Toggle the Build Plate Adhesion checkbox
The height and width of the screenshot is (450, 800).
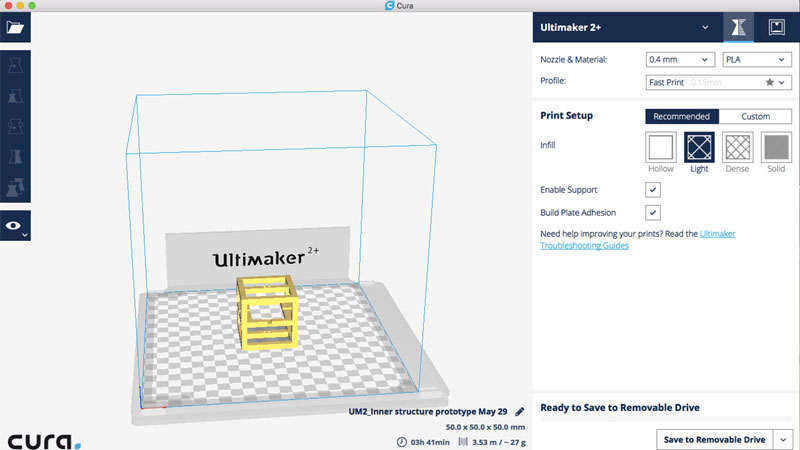[653, 213]
